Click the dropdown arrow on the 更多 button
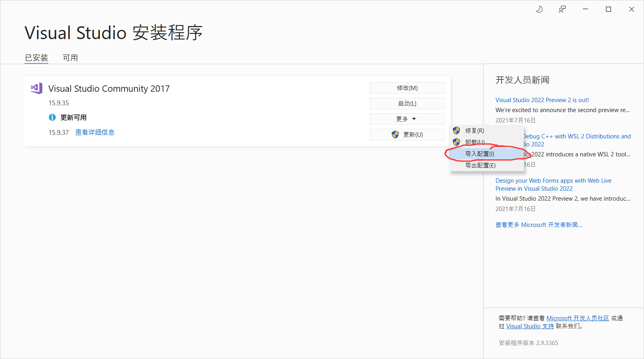 click(x=414, y=118)
